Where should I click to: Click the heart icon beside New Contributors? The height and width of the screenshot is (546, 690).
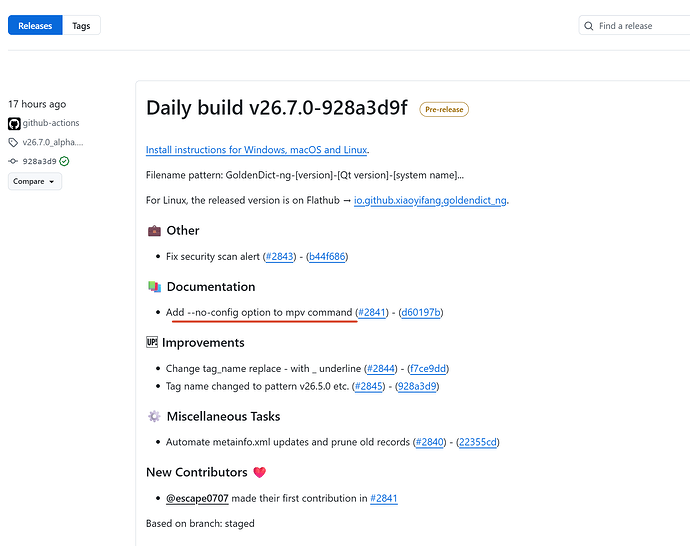click(260, 472)
